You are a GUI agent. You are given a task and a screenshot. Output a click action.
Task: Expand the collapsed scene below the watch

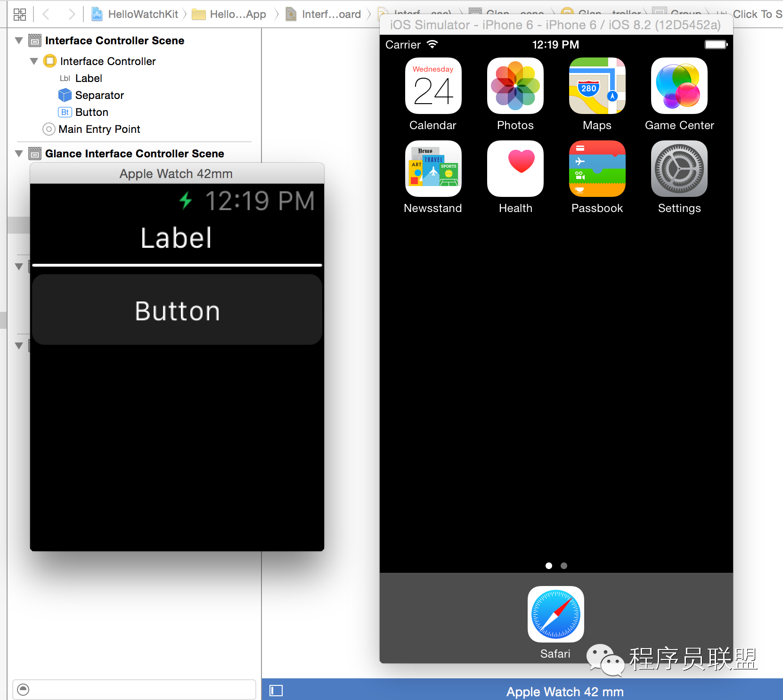19,267
